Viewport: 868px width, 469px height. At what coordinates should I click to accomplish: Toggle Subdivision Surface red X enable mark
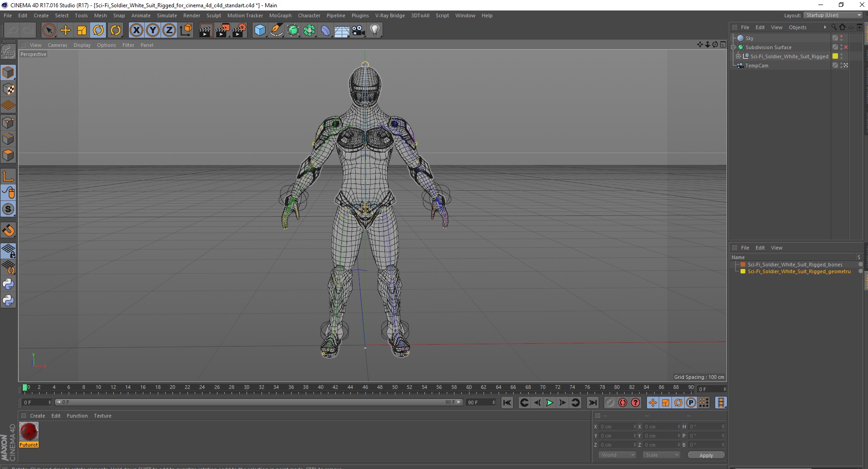click(x=846, y=47)
